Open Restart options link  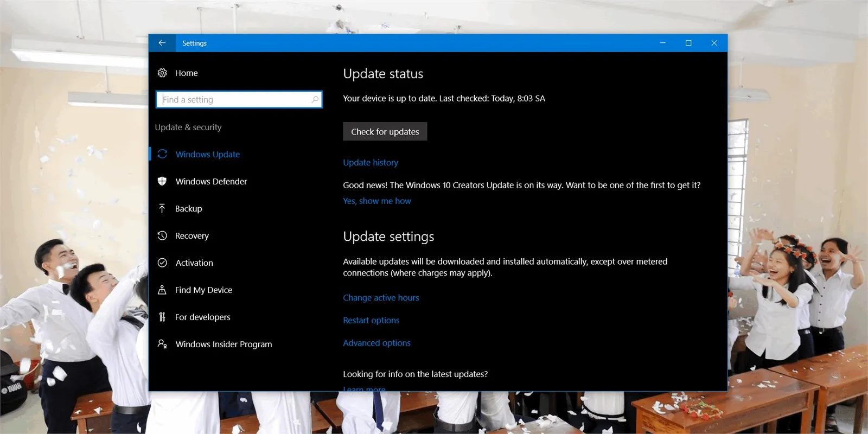coord(371,320)
